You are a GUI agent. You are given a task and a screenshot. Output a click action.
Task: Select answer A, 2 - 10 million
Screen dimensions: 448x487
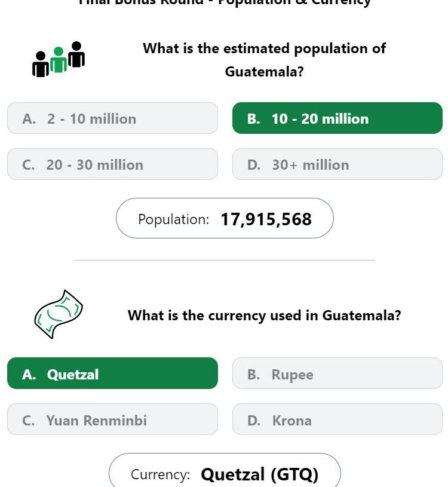click(112, 118)
